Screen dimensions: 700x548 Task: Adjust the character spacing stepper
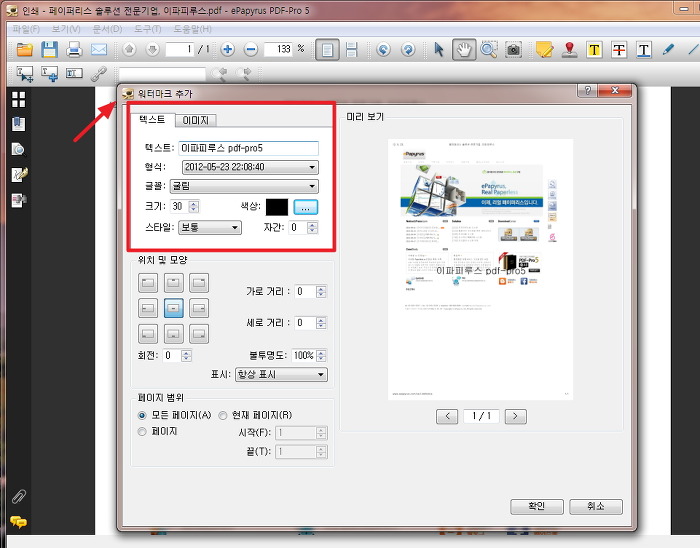[x=313, y=228]
